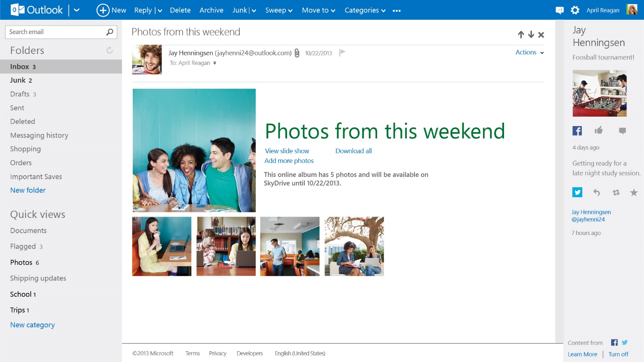Go to previous message with up arrow

click(x=521, y=35)
